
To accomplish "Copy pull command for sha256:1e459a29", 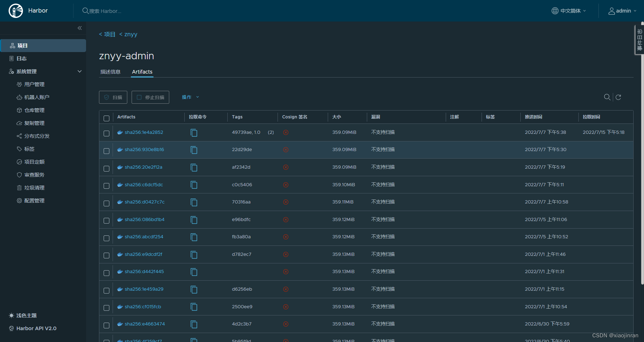I will (194, 290).
